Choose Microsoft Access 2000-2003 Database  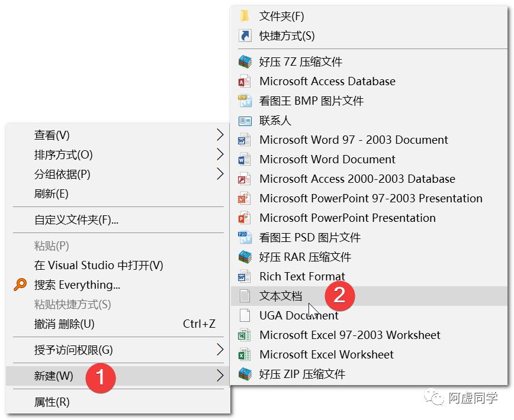pos(369,179)
